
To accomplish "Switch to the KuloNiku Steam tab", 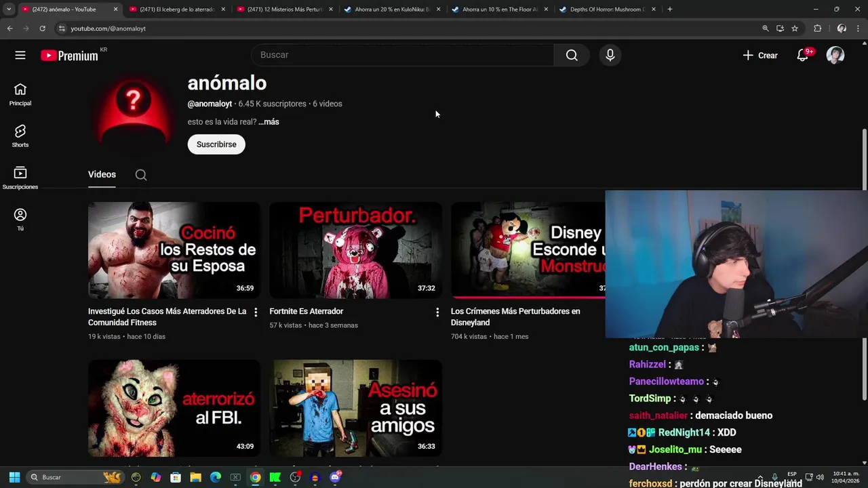I will [x=392, y=9].
